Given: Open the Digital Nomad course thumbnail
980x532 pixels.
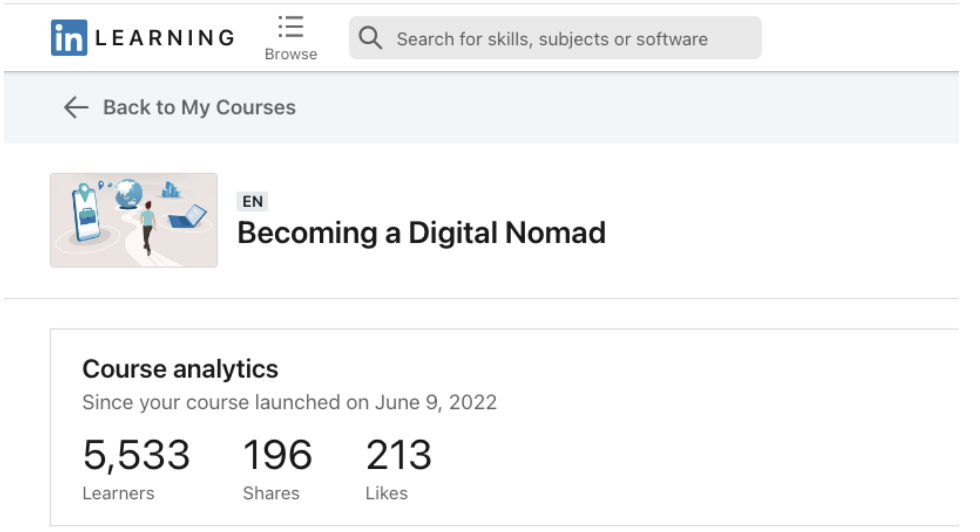Looking at the screenshot, I should 134,220.
